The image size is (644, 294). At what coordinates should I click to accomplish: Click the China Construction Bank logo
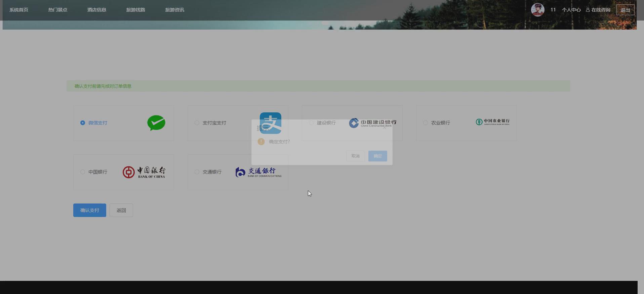[373, 123]
